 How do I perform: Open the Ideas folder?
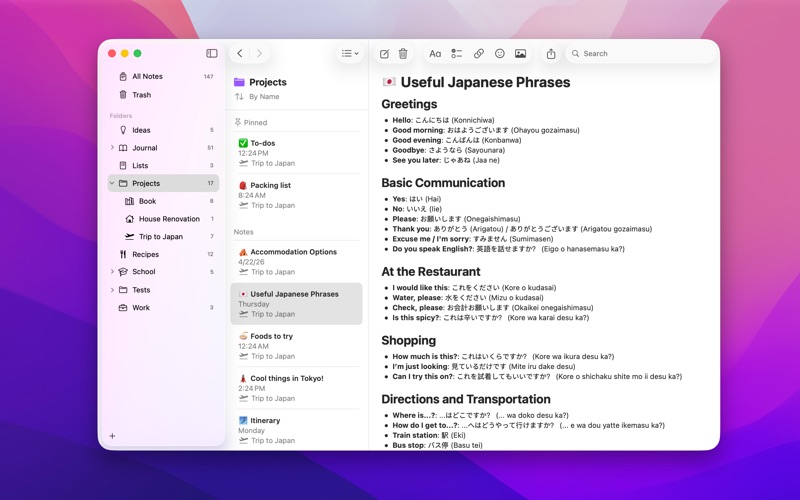[163, 130]
